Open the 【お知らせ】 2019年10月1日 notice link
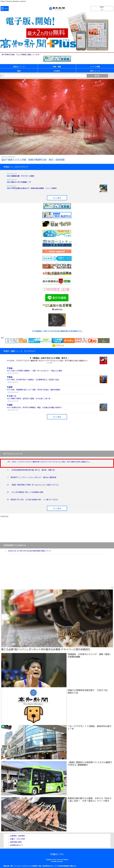114x868 pixels. [x=29, y=551]
